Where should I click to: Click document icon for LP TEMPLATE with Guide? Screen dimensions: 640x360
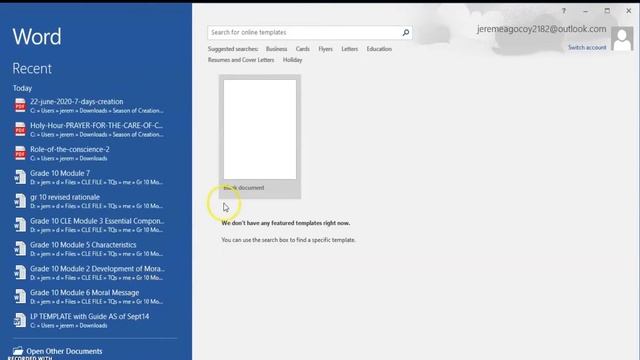20,320
